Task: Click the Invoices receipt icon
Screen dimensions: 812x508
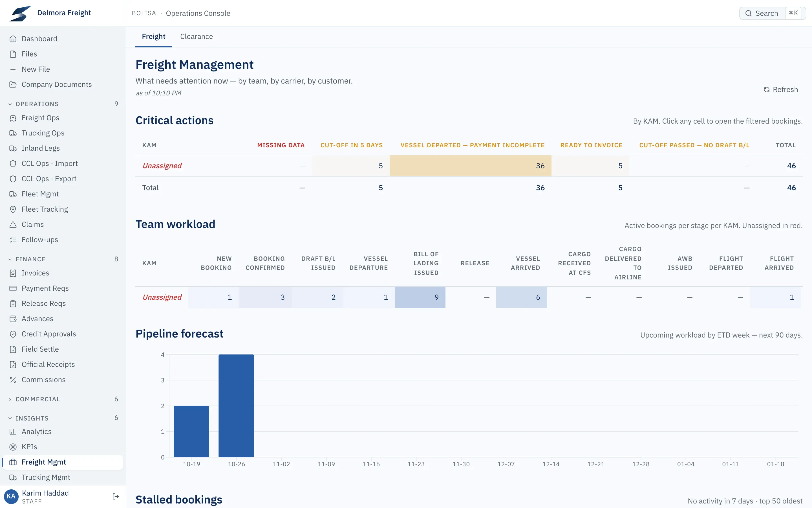Action: pyautogui.click(x=13, y=273)
